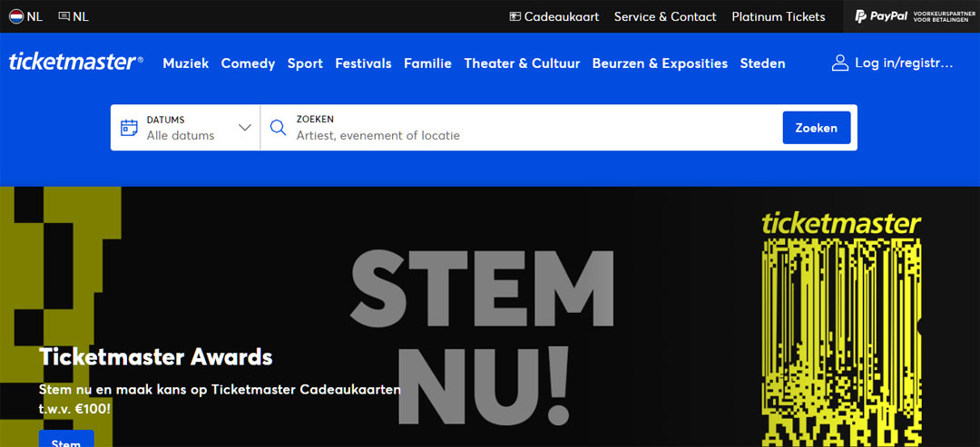Expand the Datums dropdown chevron
The height and width of the screenshot is (447, 980).
[245, 127]
